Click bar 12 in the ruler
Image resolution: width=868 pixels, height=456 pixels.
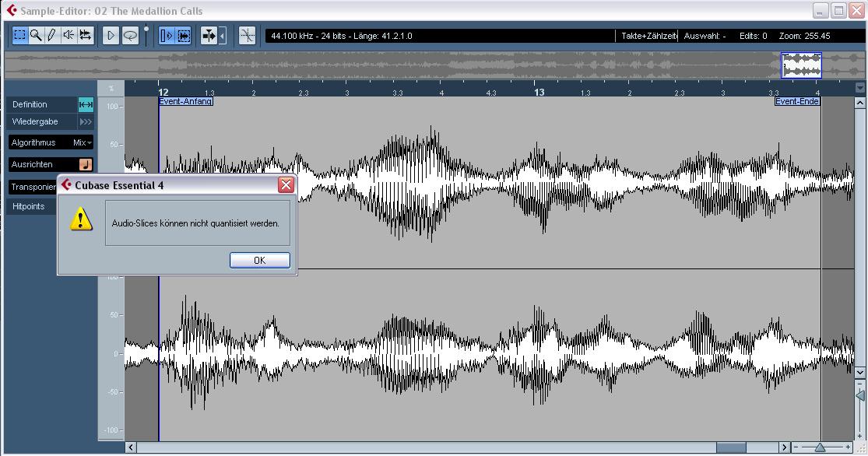[163, 92]
